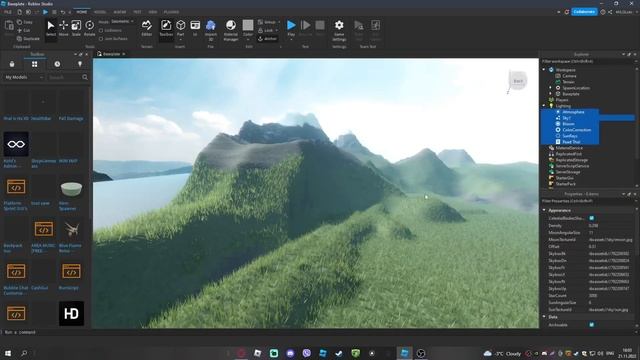Image resolution: width=640 pixels, height=360 pixels.
Task: Switch to the PLUGINS ribbon tab
Action: (171, 12)
